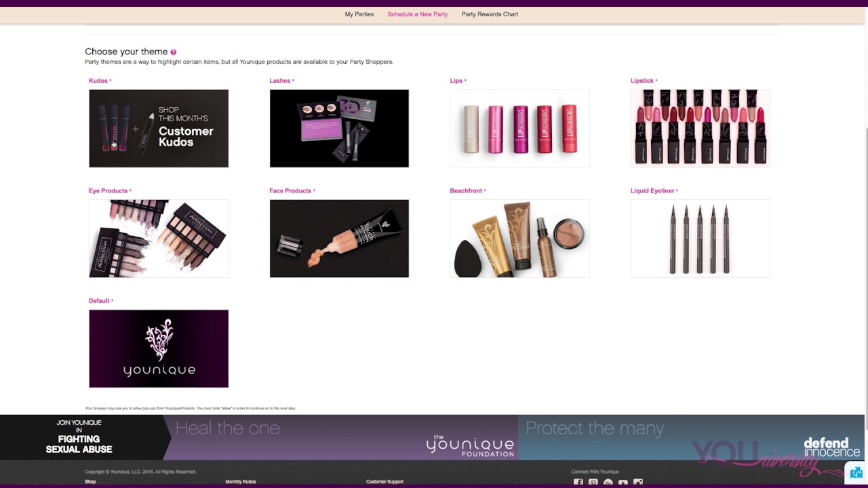The height and width of the screenshot is (488, 868).
Task: Select the Customer Kudos theme image
Action: [x=159, y=128]
